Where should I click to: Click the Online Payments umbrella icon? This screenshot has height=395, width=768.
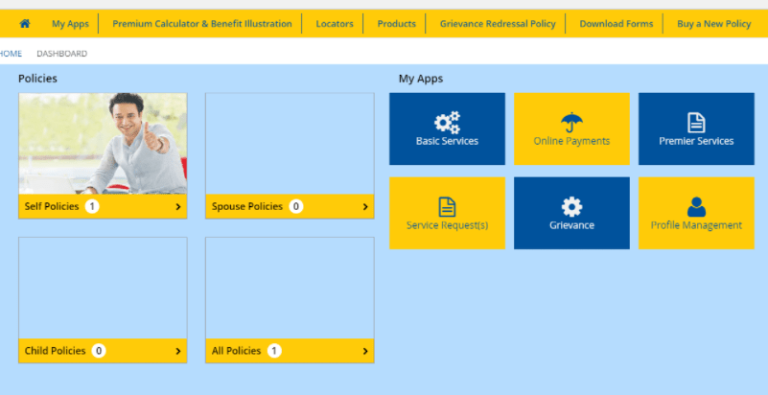[572, 123]
